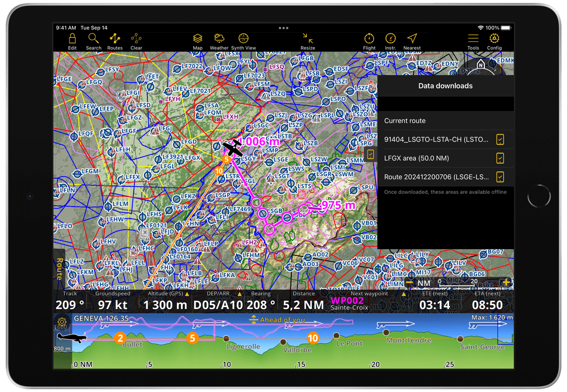The width and height of the screenshot is (567, 392).
Task: Open the Weather tool
Action: (x=219, y=42)
